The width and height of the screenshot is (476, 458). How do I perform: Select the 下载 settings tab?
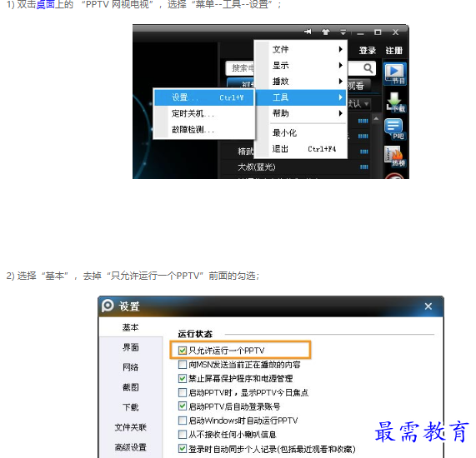131,407
